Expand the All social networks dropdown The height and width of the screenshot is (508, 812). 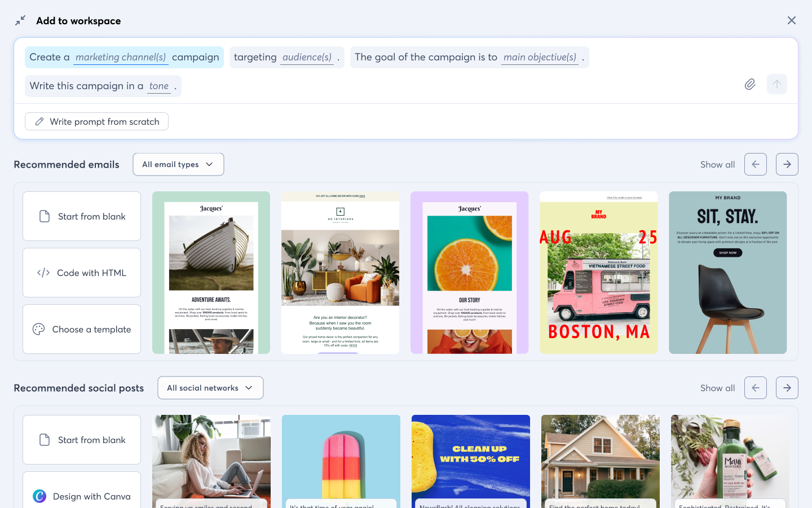click(x=210, y=388)
